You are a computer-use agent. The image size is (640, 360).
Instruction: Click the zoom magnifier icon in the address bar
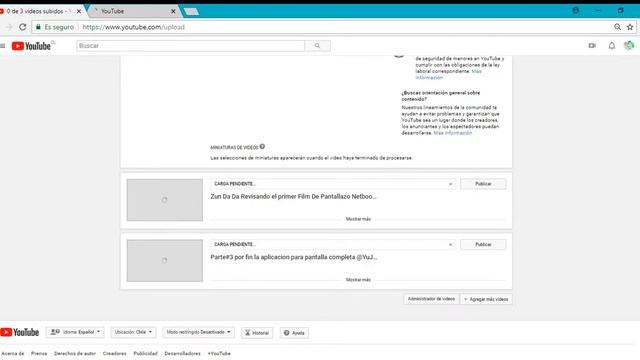618,27
